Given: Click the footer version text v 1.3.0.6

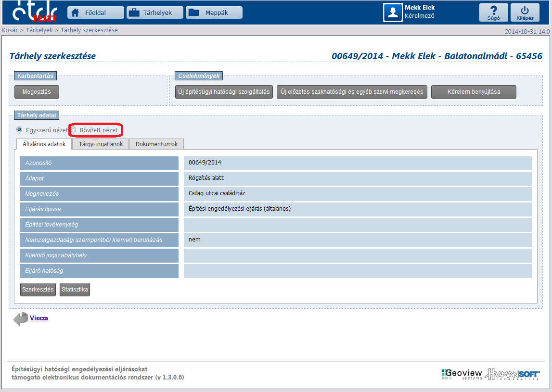Looking at the screenshot, I should tap(170, 377).
